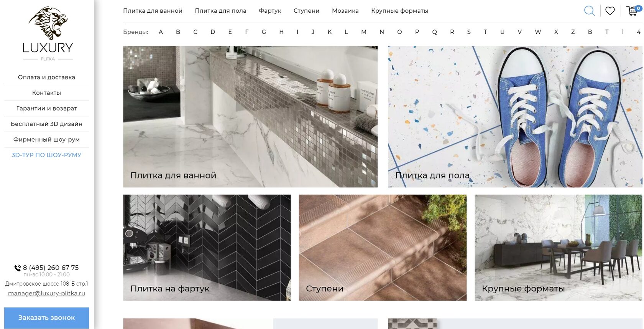Click the Luxury Plitka lion logo
The width and height of the screenshot is (644, 329).
[x=48, y=33]
